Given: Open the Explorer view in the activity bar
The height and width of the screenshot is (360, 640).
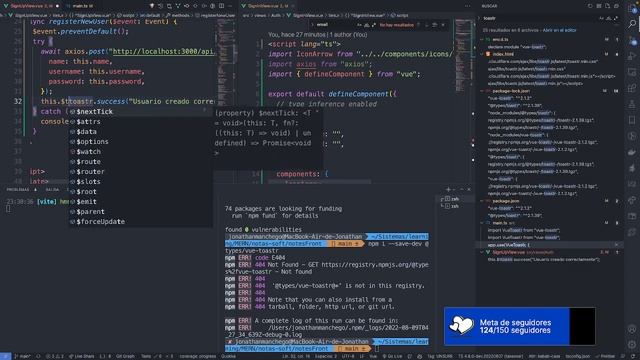Looking at the screenshot, I should pyautogui.click(x=632, y=9).
